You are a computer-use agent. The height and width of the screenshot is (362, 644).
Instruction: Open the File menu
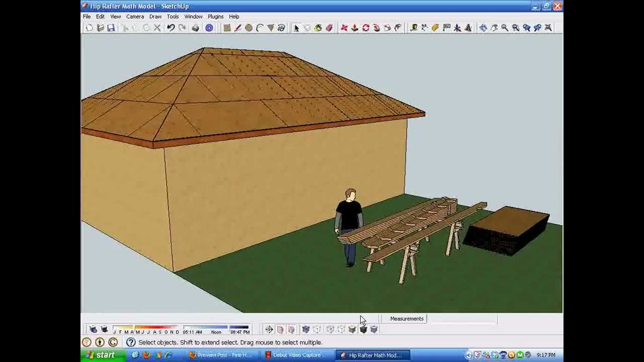pyautogui.click(x=87, y=17)
